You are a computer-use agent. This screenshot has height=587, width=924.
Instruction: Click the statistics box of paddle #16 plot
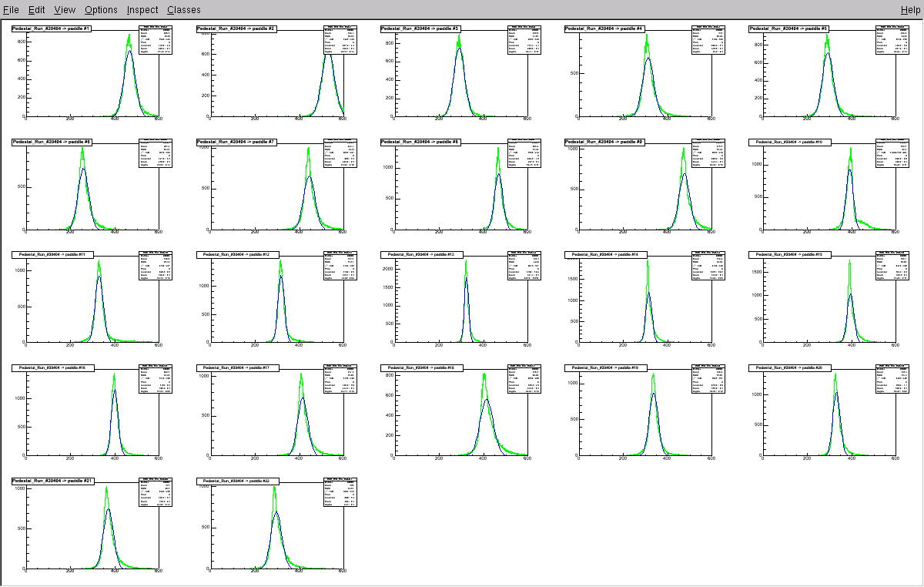click(x=156, y=379)
